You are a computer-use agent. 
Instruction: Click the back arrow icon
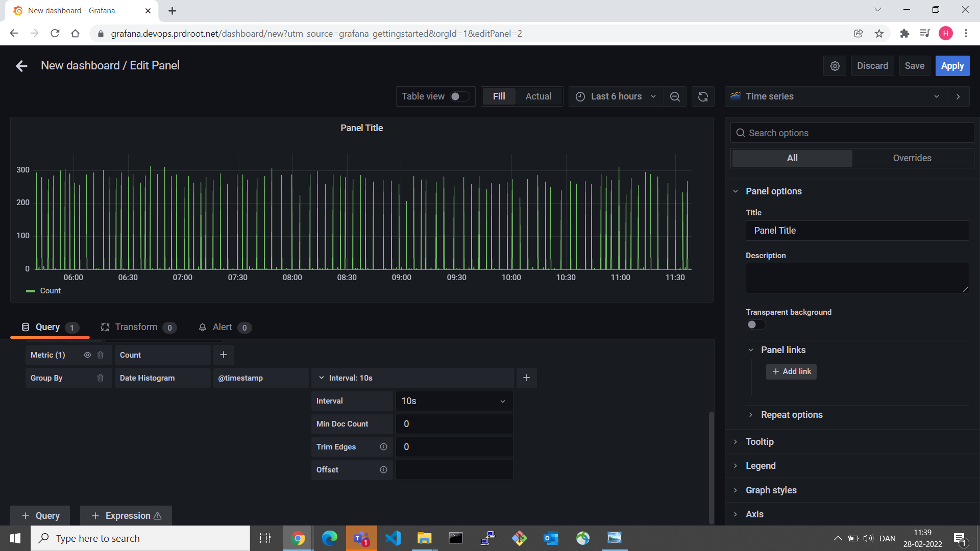20,66
